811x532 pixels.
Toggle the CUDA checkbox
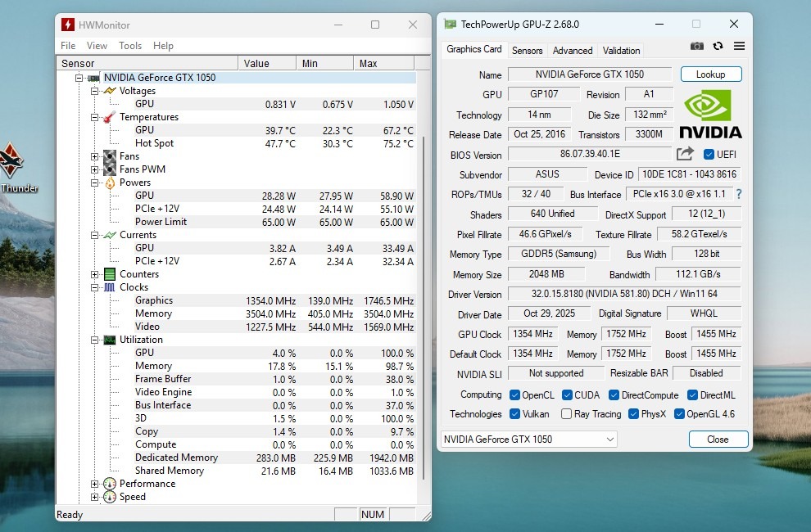click(567, 395)
